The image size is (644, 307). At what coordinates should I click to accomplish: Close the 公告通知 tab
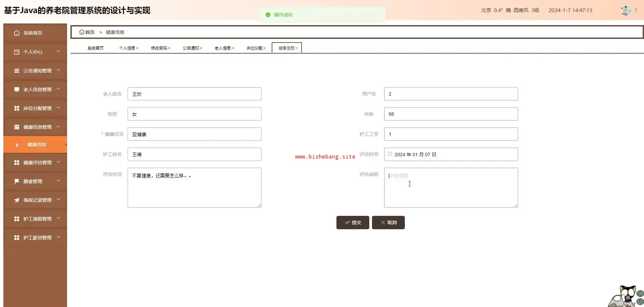pos(201,48)
